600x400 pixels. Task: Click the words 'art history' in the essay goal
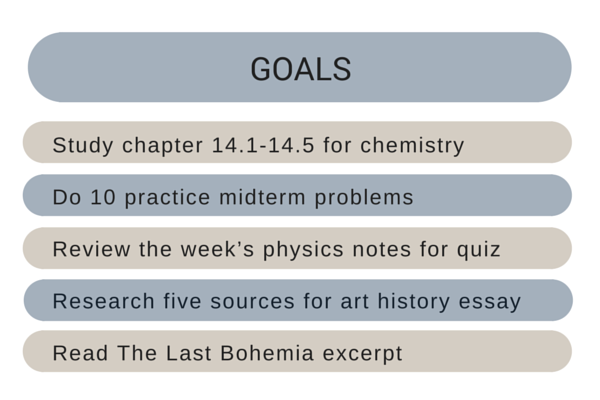coord(395,301)
